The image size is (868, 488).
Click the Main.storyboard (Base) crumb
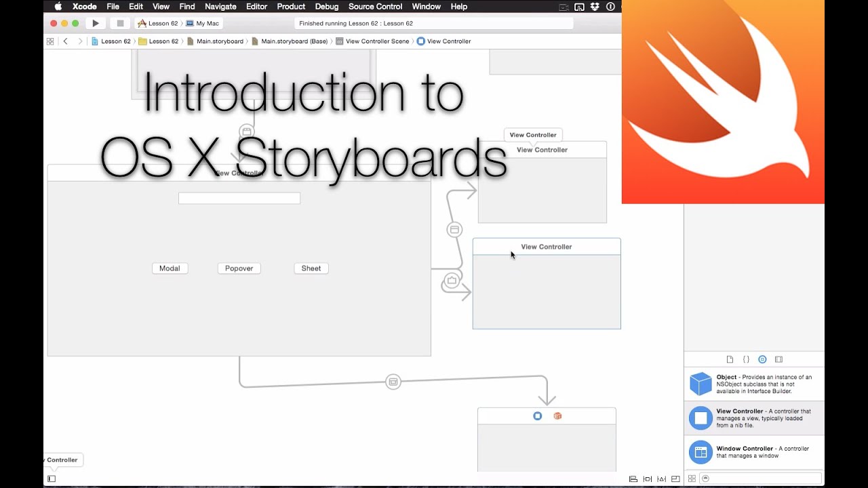click(x=290, y=41)
